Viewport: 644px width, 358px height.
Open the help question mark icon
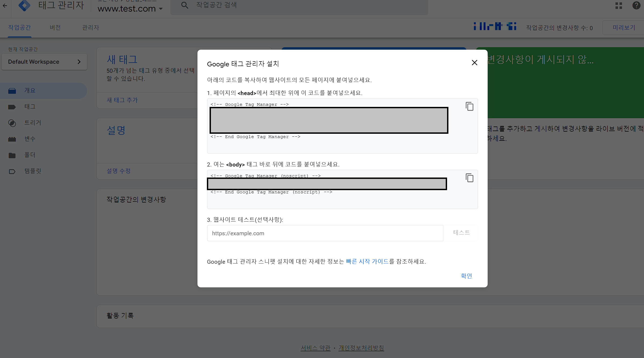tap(636, 5)
